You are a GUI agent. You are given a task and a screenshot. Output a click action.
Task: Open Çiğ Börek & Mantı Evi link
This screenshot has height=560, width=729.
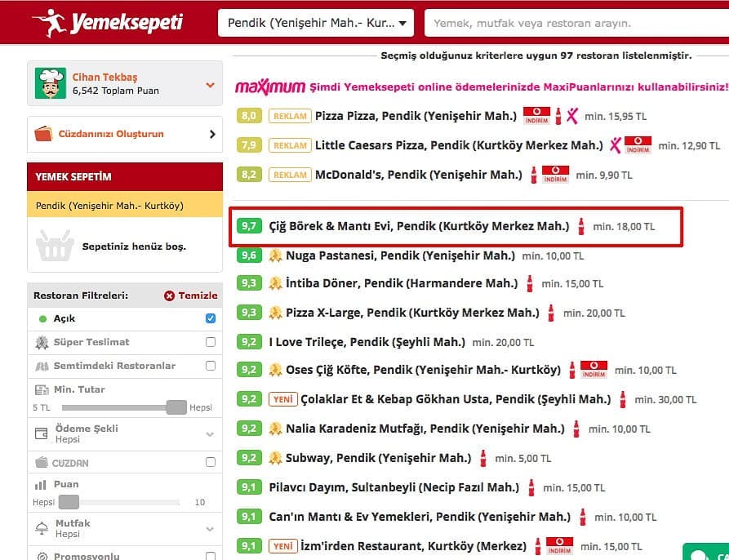click(x=419, y=226)
